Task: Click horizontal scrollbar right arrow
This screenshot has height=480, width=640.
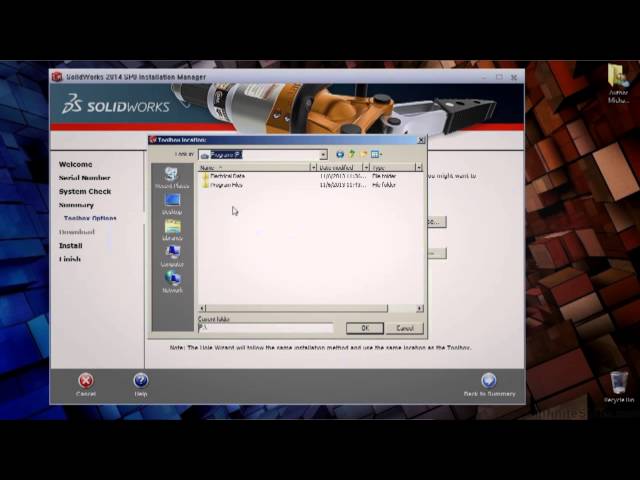Action: pos(420,308)
